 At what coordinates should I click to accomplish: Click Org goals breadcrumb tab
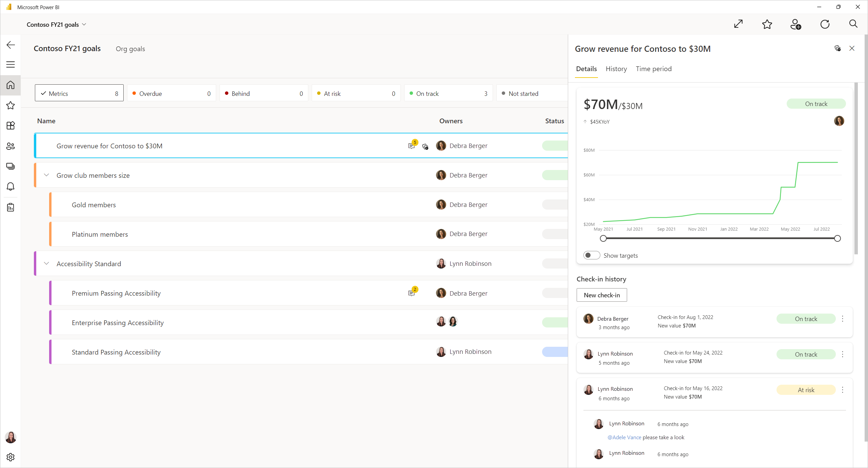click(x=130, y=48)
